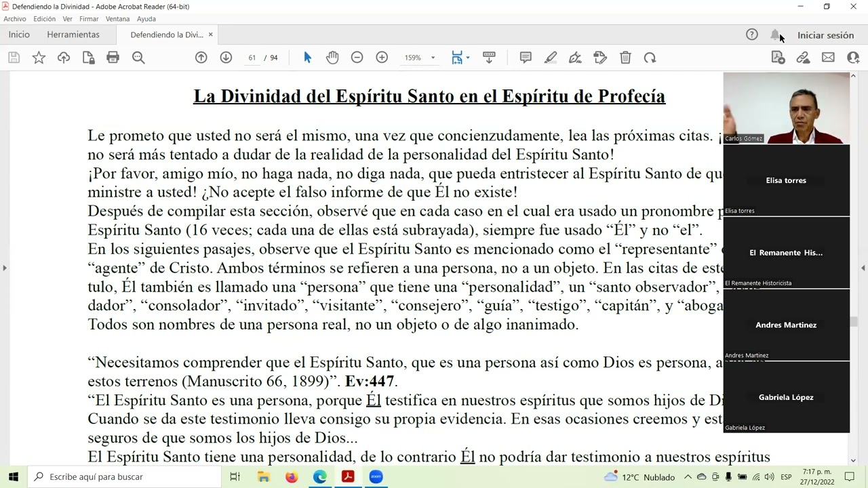Open Zoom from taskbar
Screen dimensions: 868x488
[x=376, y=477]
